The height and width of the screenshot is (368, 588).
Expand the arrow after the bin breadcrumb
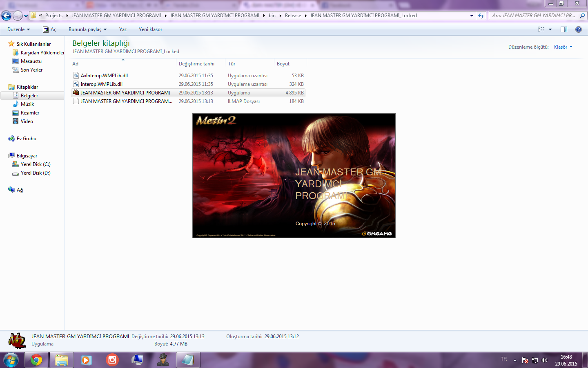pyautogui.click(x=280, y=16)
